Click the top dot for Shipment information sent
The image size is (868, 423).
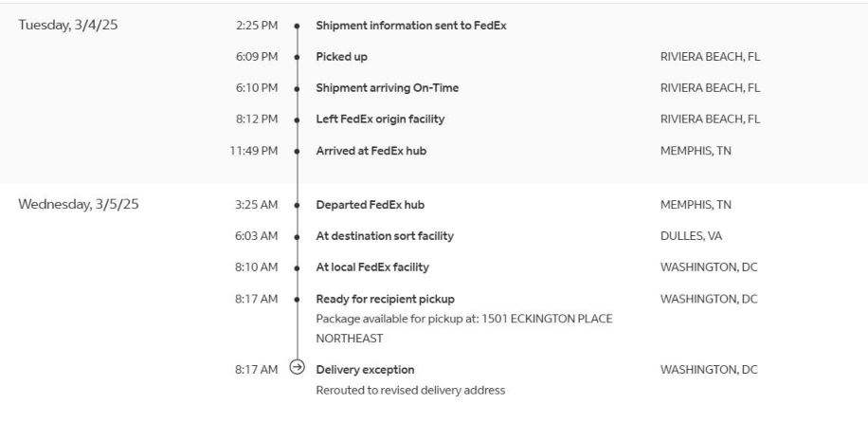[x=298, y=26]
